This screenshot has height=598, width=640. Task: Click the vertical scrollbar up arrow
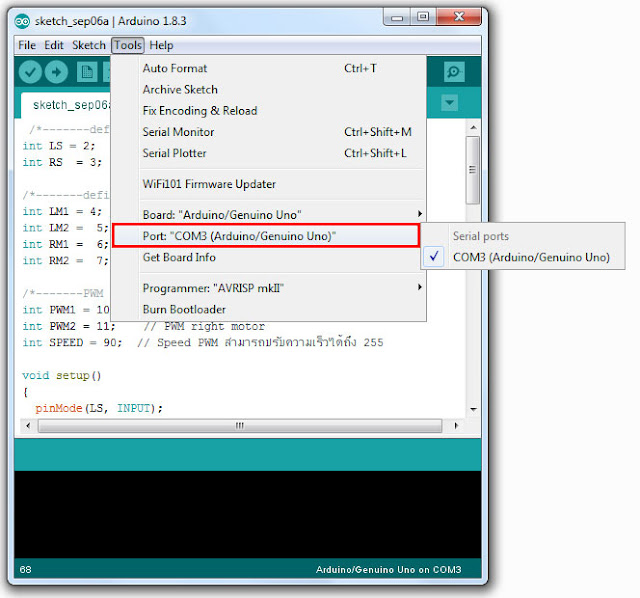(x=473, y=127)
